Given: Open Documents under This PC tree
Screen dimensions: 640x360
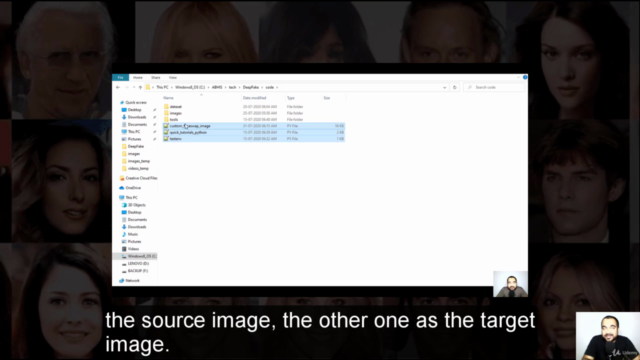Looking at the screenshot, I should click(137, 220).
